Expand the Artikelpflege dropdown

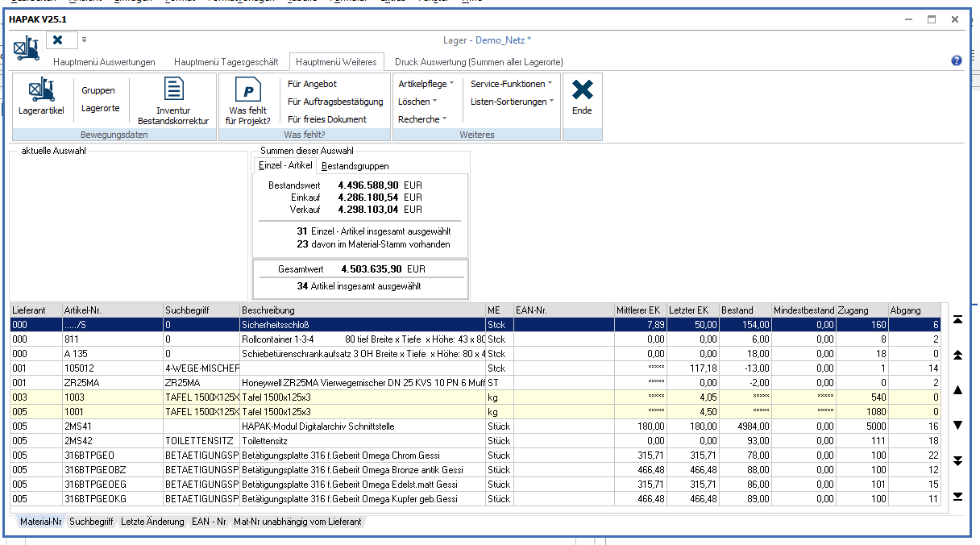tap(426, 84)
